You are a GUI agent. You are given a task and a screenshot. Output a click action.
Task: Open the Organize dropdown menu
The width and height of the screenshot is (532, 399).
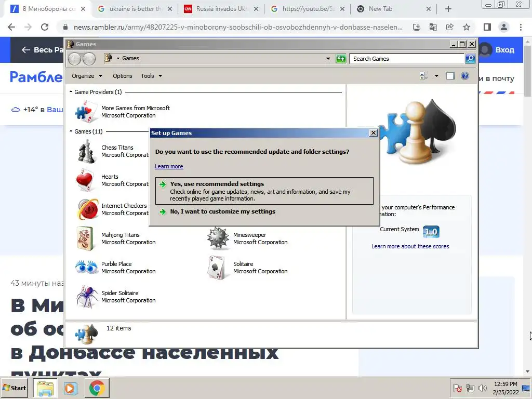pyautogui.click(x=87, y=76)
